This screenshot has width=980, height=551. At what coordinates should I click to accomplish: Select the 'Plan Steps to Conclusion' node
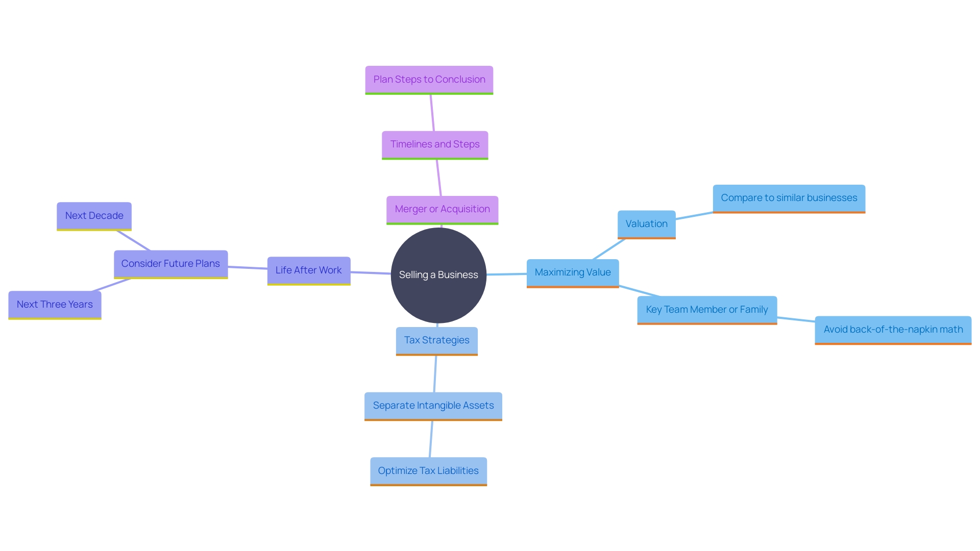tap(429, 79)
